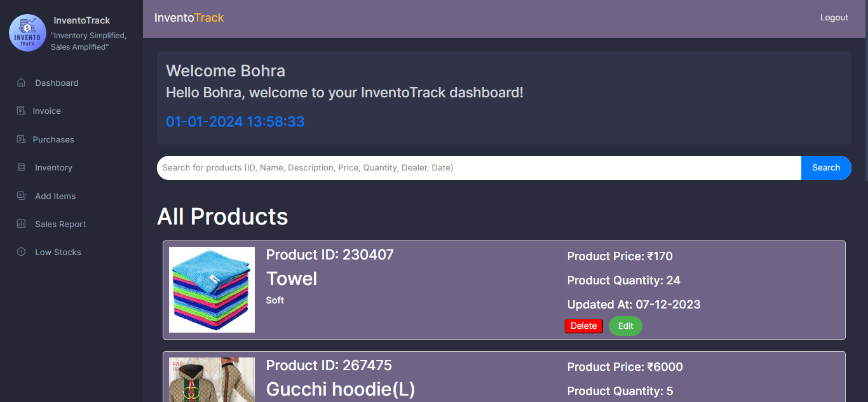The height and width of the screenshot is (402, 868).
Task: Click the InventoTrack round logo
Action: tap(27, 33)
